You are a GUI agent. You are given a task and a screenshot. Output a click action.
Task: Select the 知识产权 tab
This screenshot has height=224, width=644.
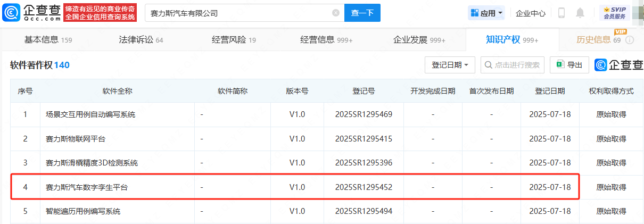tap(512, 40)
